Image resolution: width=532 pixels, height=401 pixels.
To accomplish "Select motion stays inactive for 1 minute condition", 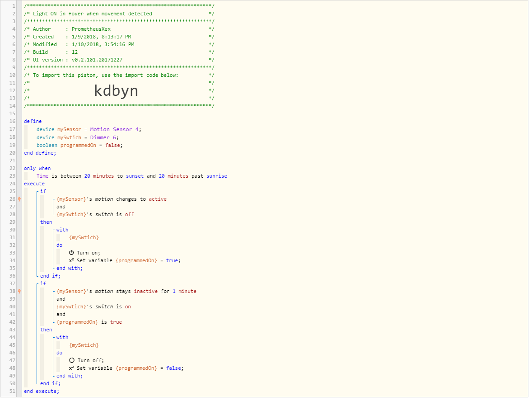I will pos(126,291).
